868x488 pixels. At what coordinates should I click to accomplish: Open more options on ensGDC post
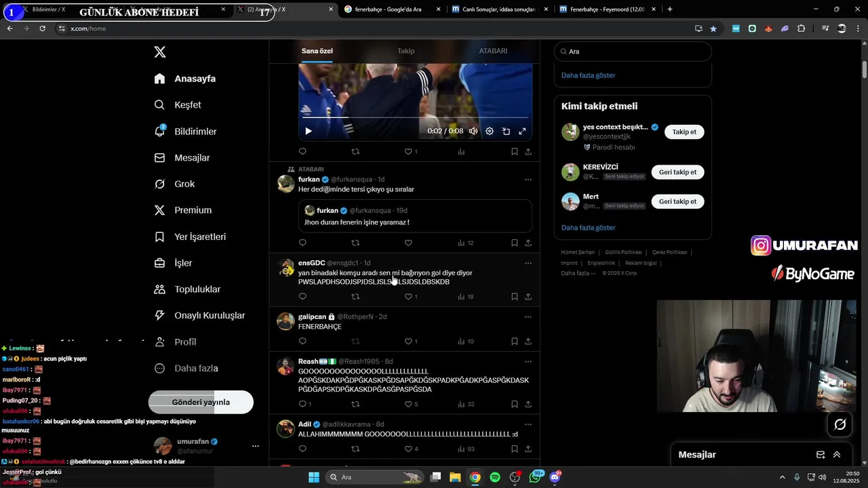tap(528, 263)
